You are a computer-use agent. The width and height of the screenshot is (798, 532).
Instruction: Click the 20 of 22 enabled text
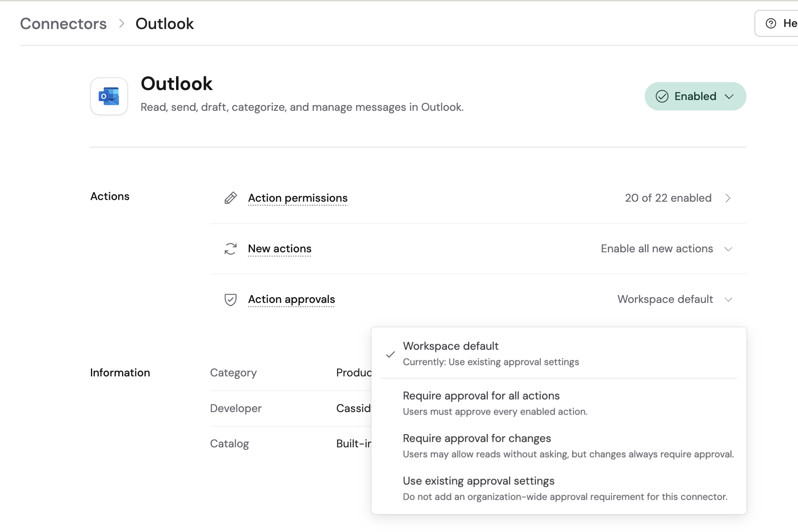click(668, 198)
